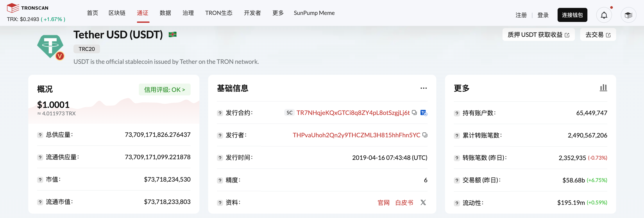Open SunPump Meme menu item
This screenshot has width=644, height=218.
pos(314,13)
